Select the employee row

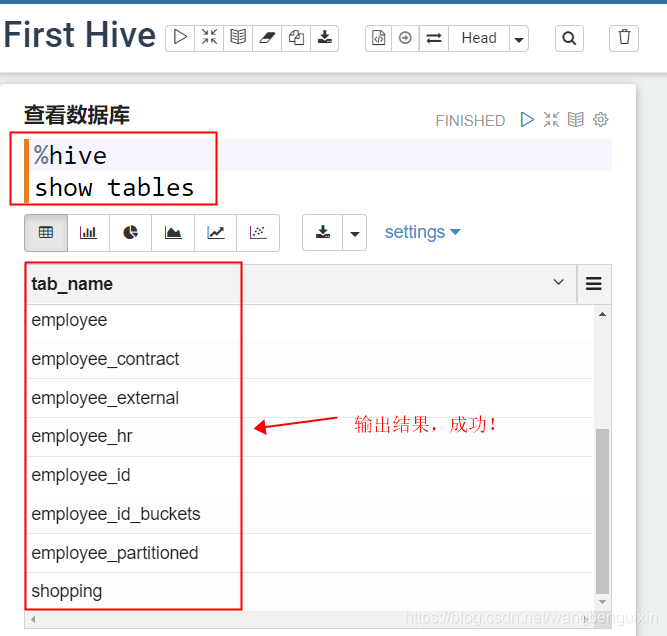pyautogui.click(x=310, y=320)
